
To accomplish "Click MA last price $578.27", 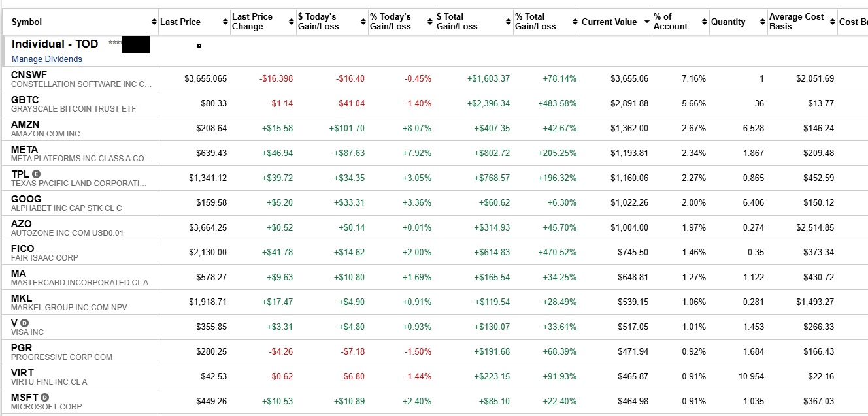I will [x=211, y=277].
